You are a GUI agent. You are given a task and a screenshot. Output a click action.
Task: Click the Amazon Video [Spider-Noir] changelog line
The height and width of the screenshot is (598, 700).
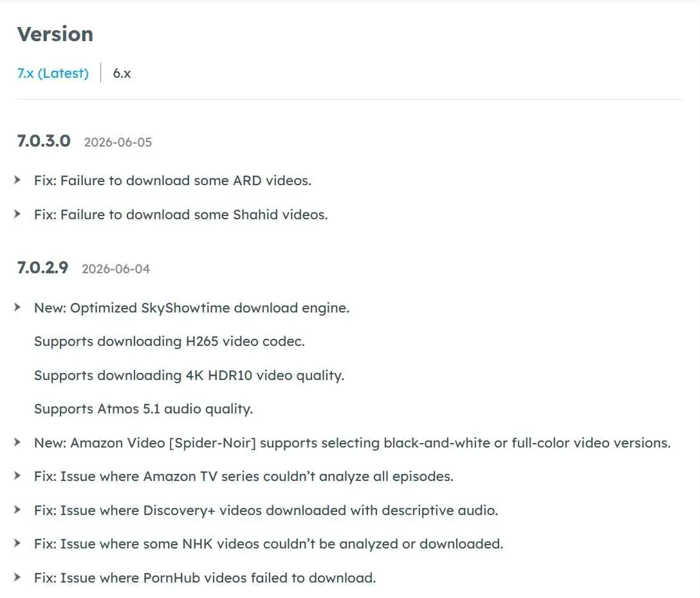click(352, 442)
